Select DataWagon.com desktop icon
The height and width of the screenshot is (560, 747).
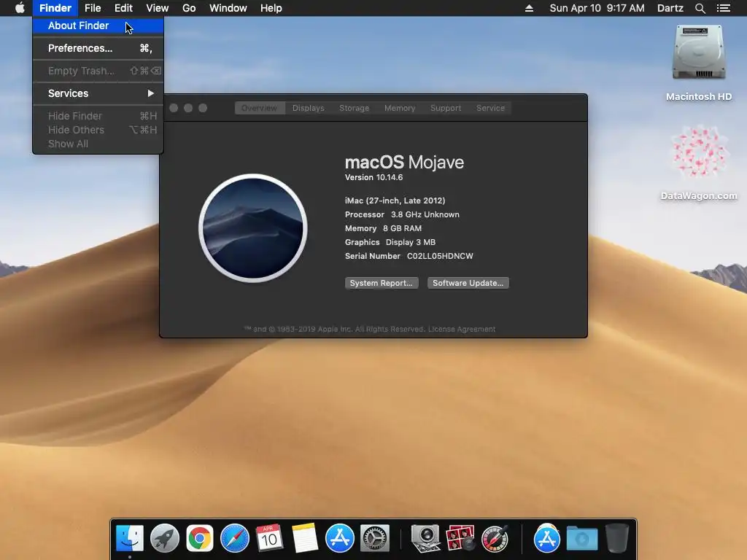point(699,163)
